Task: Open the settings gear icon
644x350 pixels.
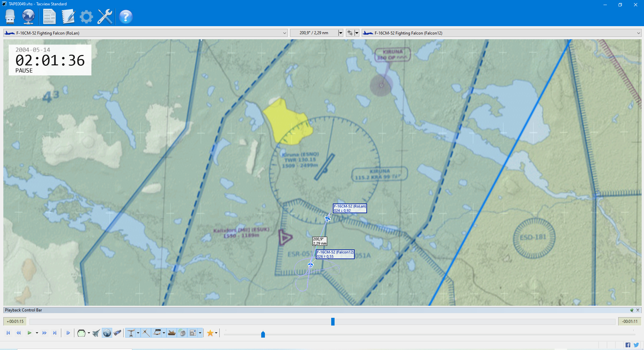Action: pos(86,16)
